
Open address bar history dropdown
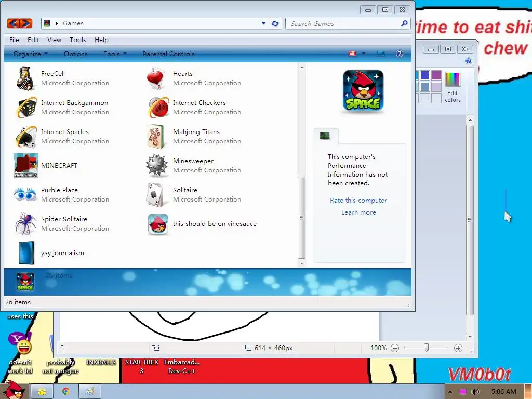coord(263,23)
